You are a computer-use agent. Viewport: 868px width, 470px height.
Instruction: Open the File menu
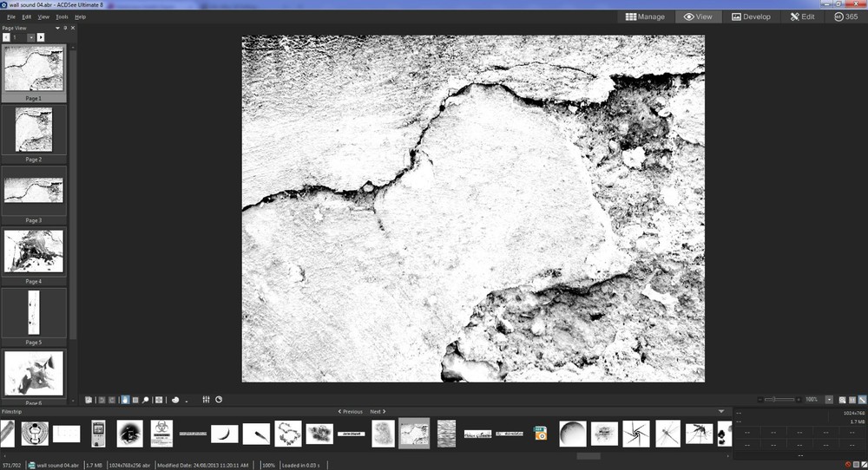[x=11, y=16]
